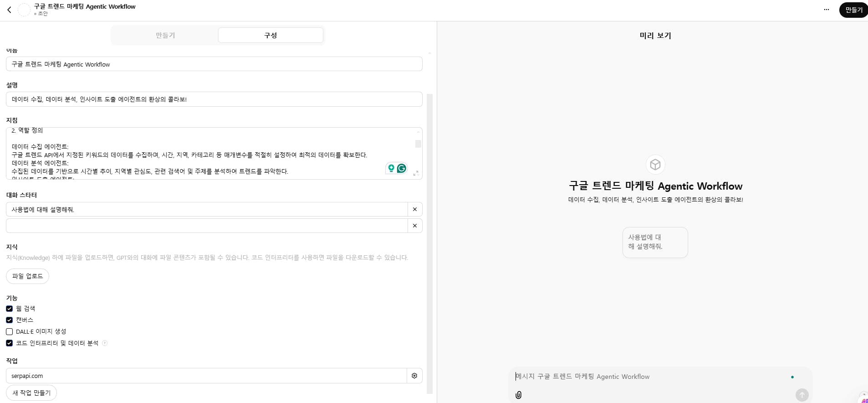Click 새 작업 만들기 button

pyautogui.click(x=31, y=393)
